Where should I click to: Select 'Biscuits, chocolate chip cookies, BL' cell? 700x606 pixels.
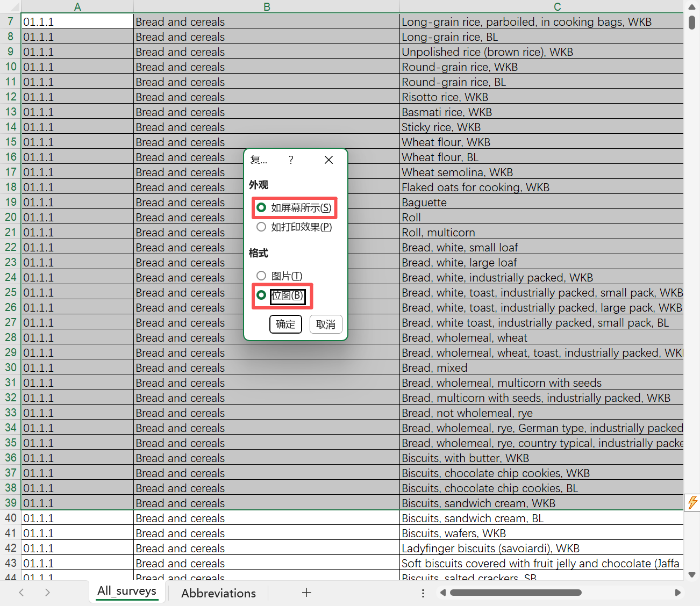pos(541,488)
